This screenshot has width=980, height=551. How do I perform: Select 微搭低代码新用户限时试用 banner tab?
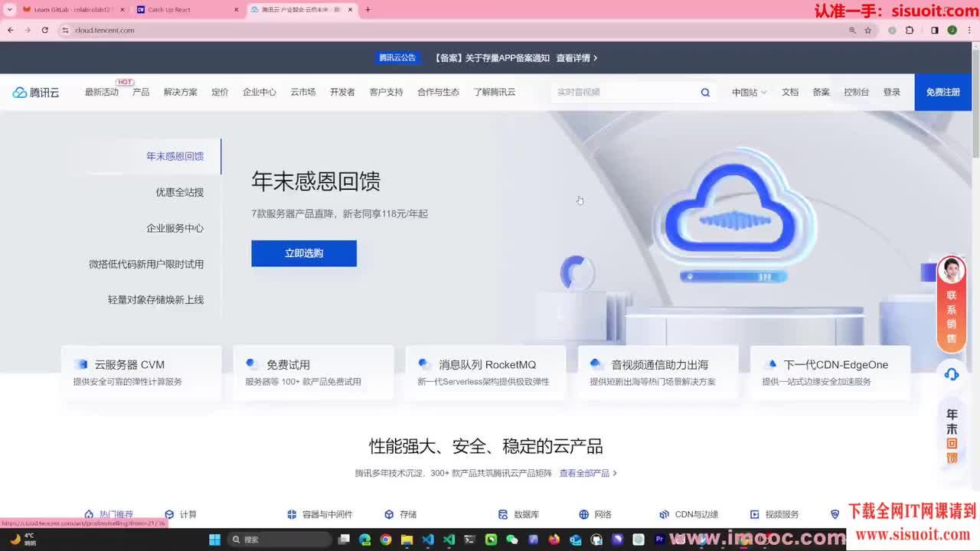pyautogui.click(x=146, y=264)
